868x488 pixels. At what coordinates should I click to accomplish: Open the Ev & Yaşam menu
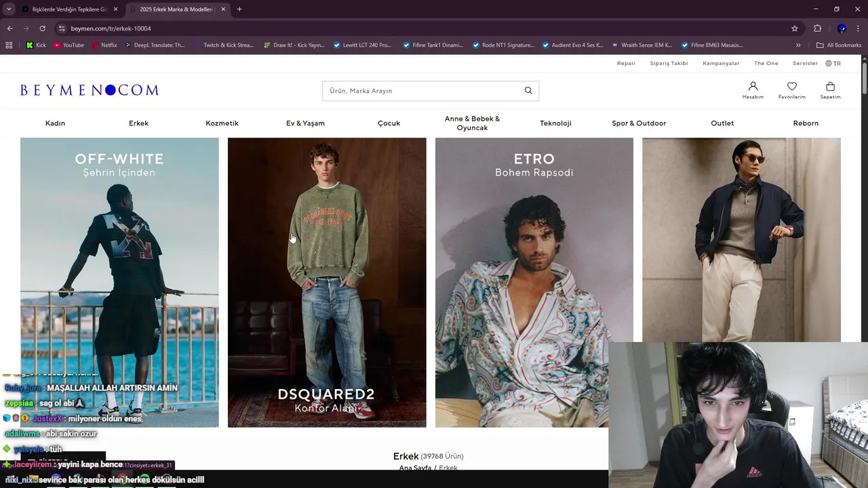pyautogui.click(x=305, y=123)
